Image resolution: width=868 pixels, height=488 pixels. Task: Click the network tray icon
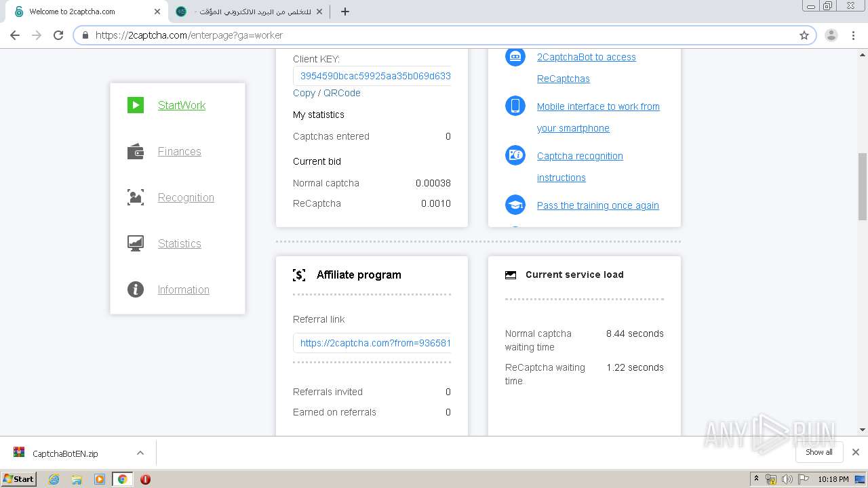pyautogui.click(x=771, y=479)
